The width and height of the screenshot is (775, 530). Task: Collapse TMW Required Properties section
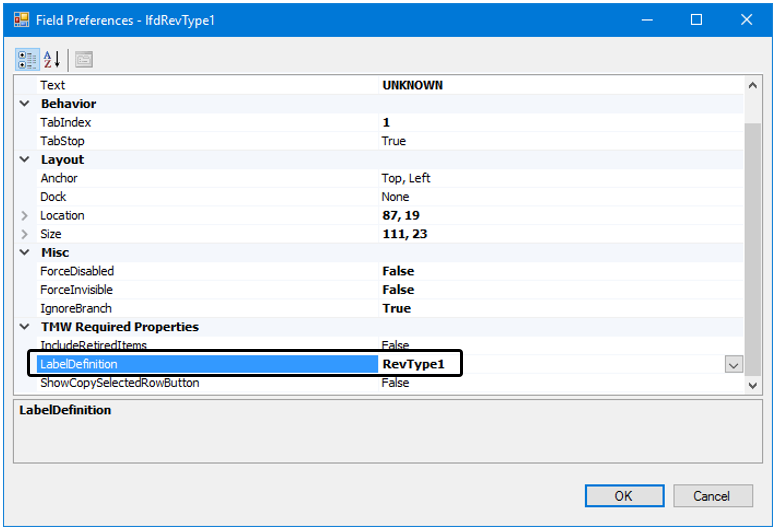tap(25, 327)
